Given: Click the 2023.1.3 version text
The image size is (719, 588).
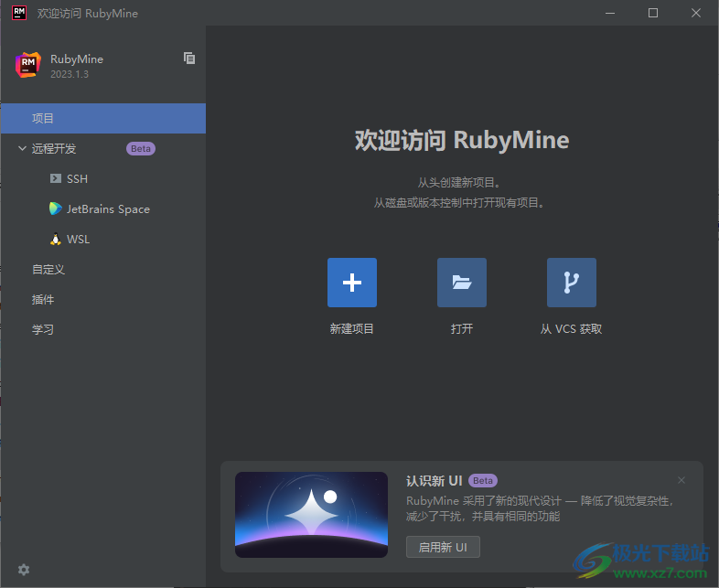Looking at the screenshot, I should coord(70,74).
